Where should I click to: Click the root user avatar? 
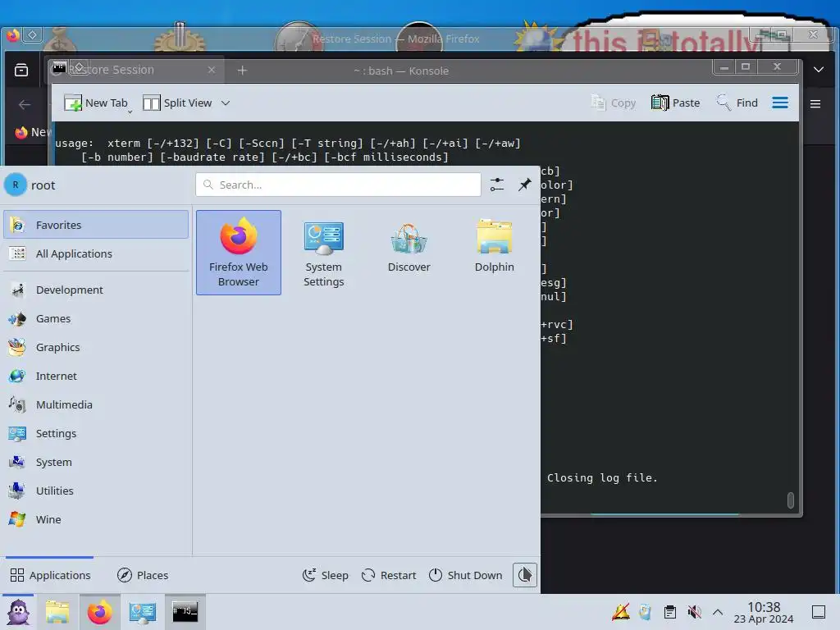[x=16, y=185]
